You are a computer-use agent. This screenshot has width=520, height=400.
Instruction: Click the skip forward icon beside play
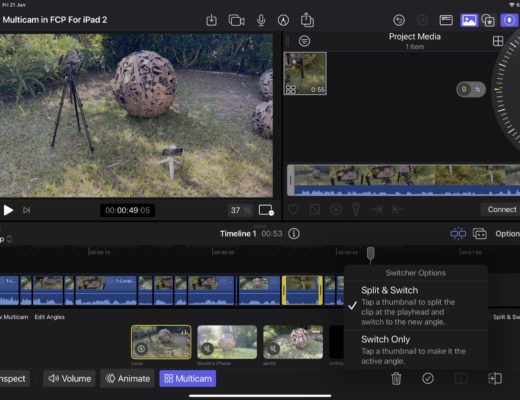coord(27,210)
